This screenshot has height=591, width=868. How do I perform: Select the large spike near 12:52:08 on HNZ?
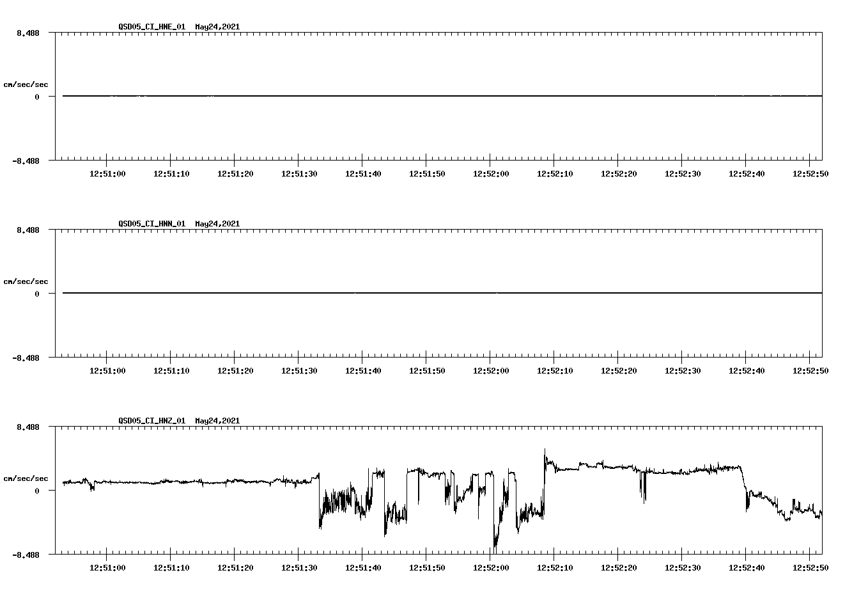(x=544, y=454)
